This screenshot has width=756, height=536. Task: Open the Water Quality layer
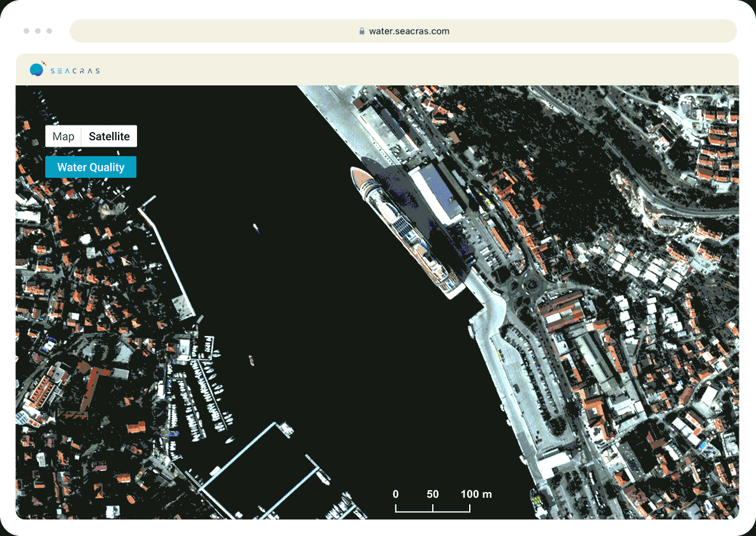pyautogui.click(x=91, y=167)
